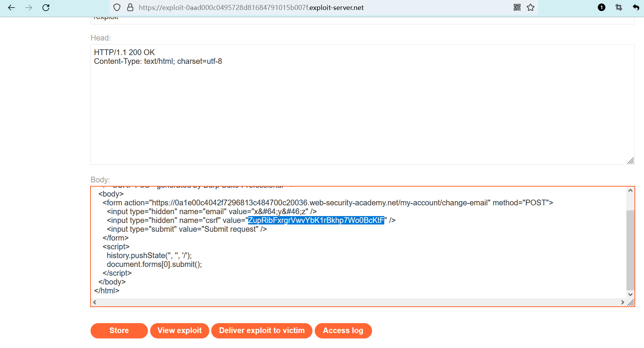Click the form action URL line
This screenshot has width=644, height=348.
click(328, 203)
